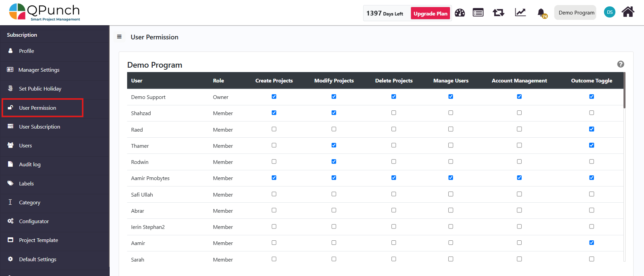
Task: Click the 'Aamir Pmobytes' user name
Action: point(150,178)
